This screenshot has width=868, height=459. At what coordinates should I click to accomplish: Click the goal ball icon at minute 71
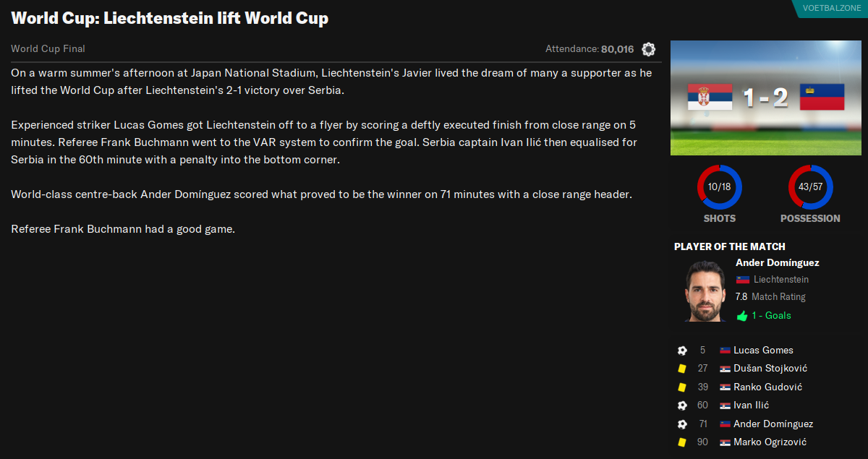click(x=682, y=424)
